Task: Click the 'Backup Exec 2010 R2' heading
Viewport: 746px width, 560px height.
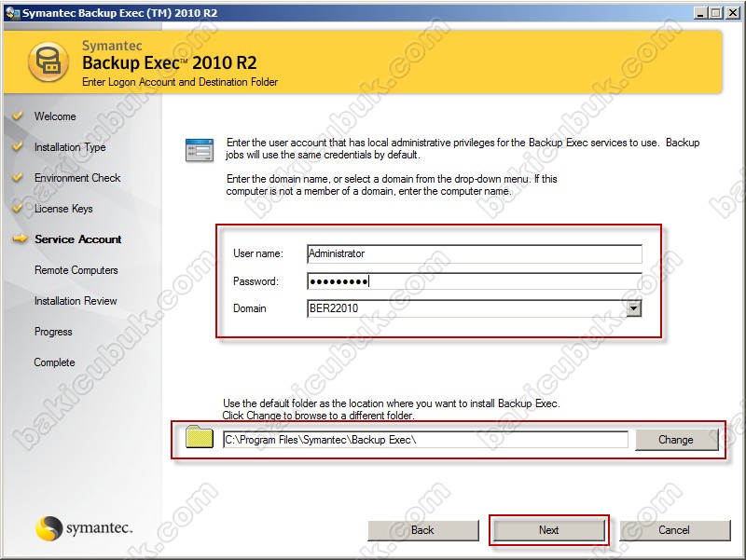Action: 170,62
